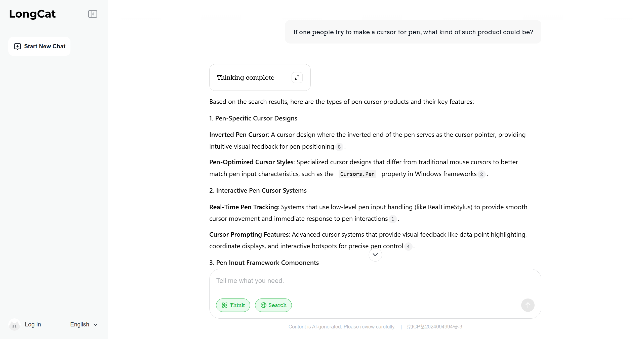Open the English language dropdown
Image resolution: width=644 pixels, height=339 pixels.
point(84,324)
